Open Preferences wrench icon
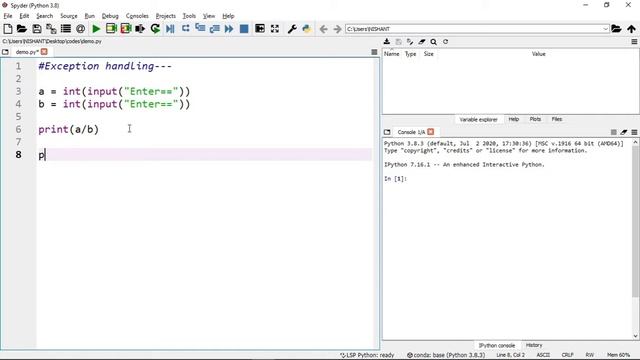Screen dimensions: 640x360 coord(292,29)
